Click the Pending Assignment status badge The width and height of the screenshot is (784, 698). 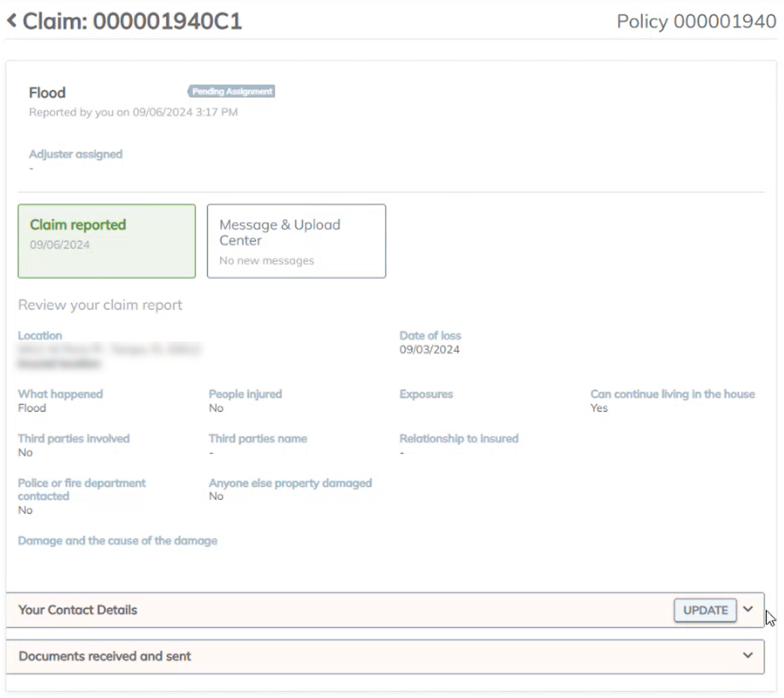pyautogui.click(x=231, y=92)
